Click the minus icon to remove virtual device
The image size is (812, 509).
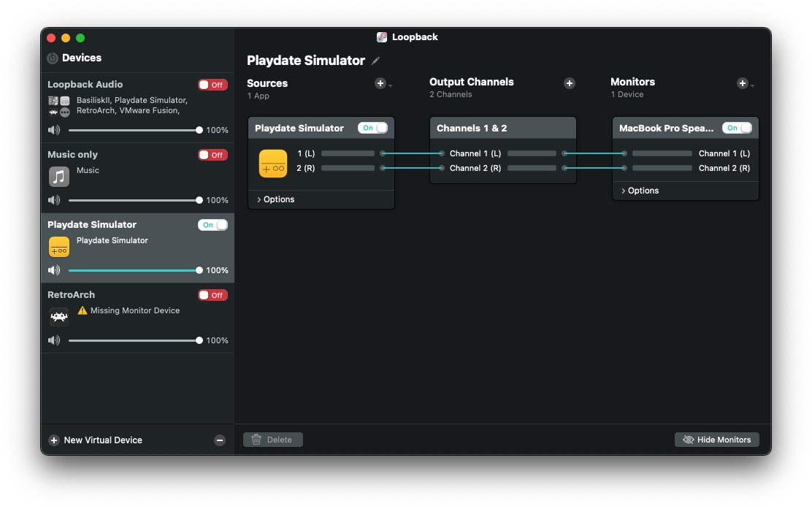click(220, 440)
